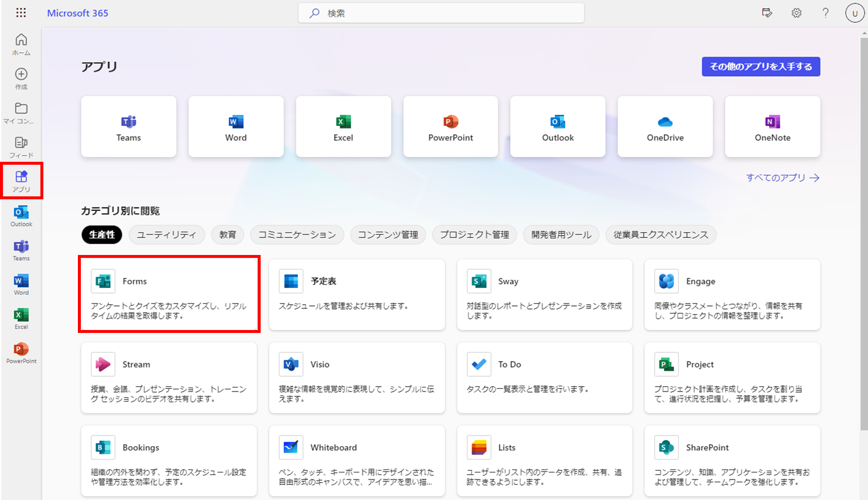
Task: Select the 教育 category tab
Action: click(x=228, y=234)
